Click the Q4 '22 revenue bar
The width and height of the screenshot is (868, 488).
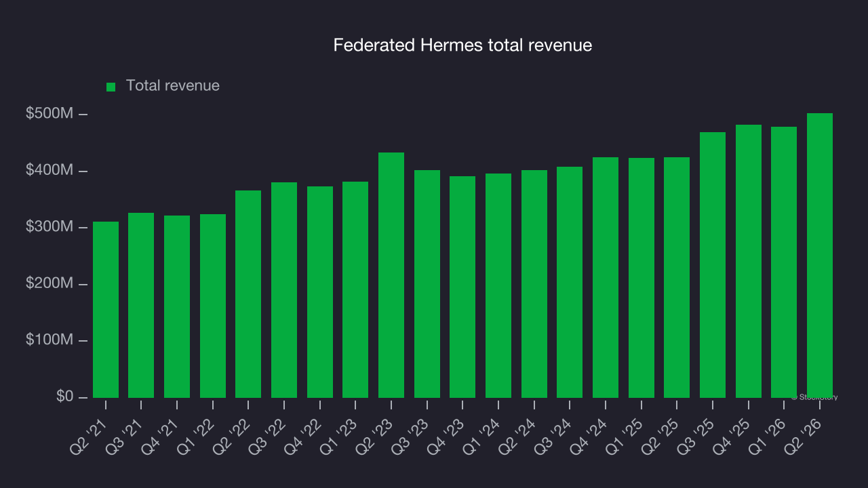(x=320, y=292)
